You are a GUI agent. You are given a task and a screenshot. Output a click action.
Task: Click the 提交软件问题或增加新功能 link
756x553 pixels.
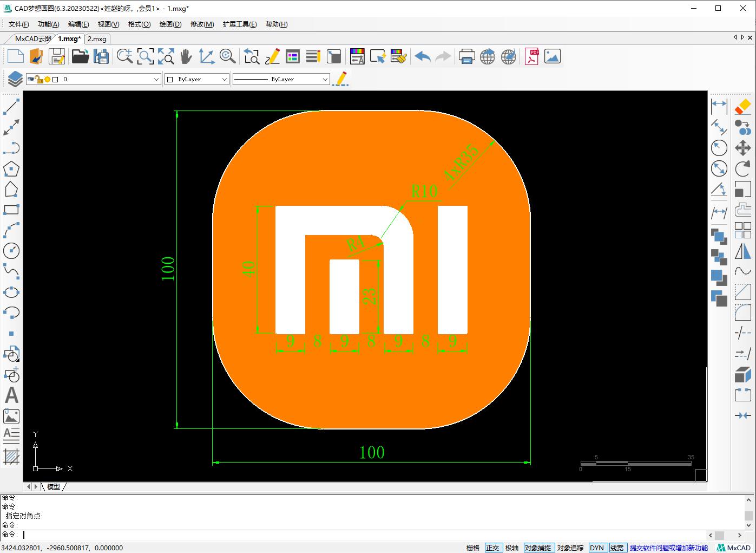[669, 548]
